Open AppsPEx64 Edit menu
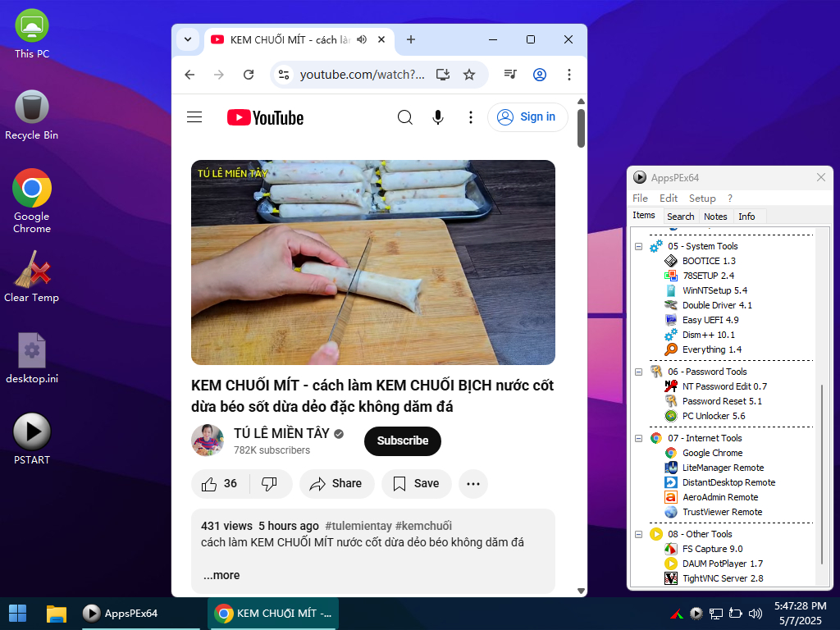This screenshot has height=630, width=840. click(668, 199)
